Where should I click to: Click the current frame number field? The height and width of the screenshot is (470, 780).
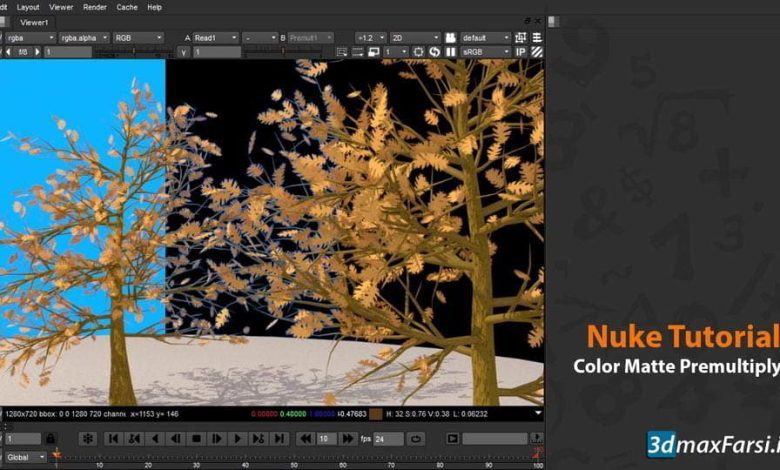[23, 439]
